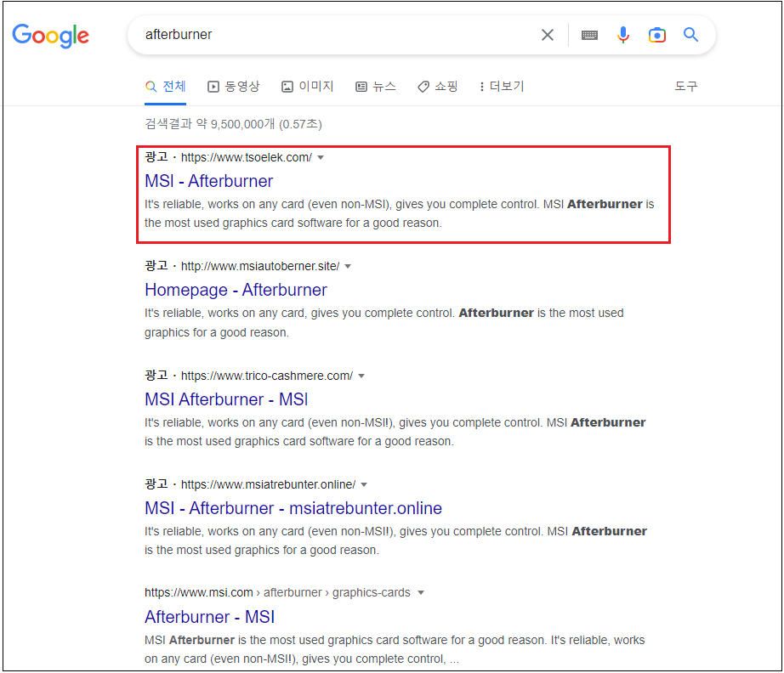Click the magnifier search button
Viewport: 784px width, 673px height.
691,35
